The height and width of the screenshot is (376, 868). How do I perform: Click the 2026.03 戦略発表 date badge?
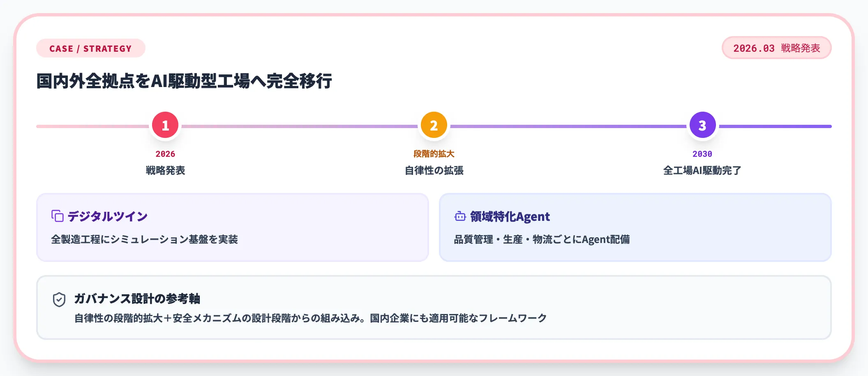point(776,48)
